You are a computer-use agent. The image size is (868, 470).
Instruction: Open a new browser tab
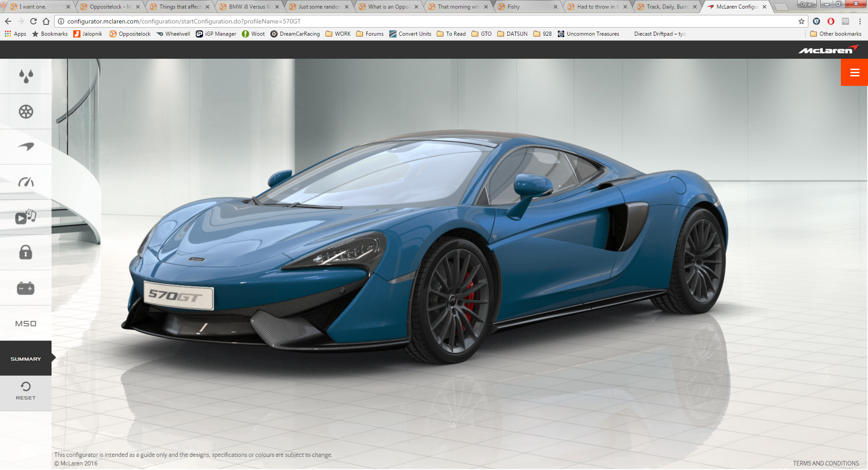pos(781,7)
